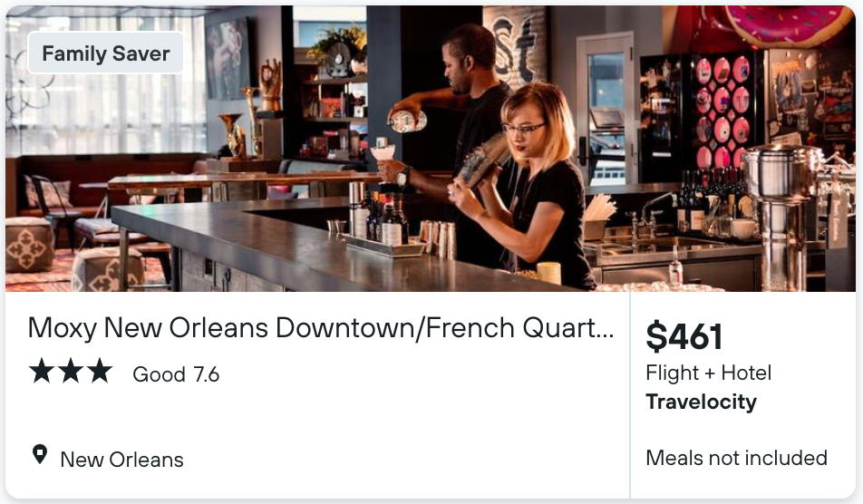
Task: Click the New Orleans location text
Action: click(121, 460)
